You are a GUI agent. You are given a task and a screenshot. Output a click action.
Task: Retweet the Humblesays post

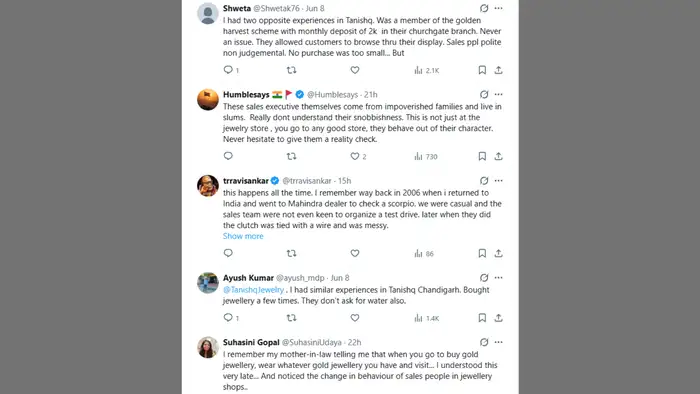tap(292, 156)
